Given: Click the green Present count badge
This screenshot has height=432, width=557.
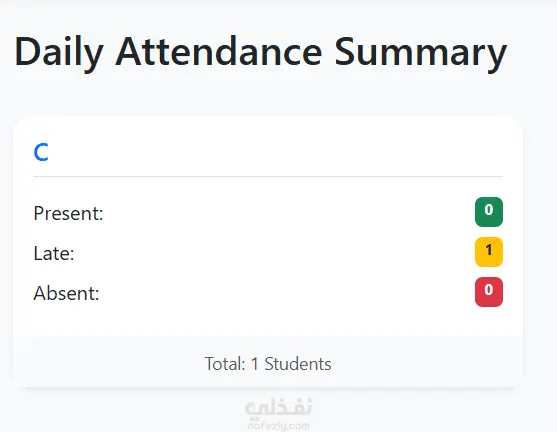Looking at the screenshot, I should tap(489, 212).
